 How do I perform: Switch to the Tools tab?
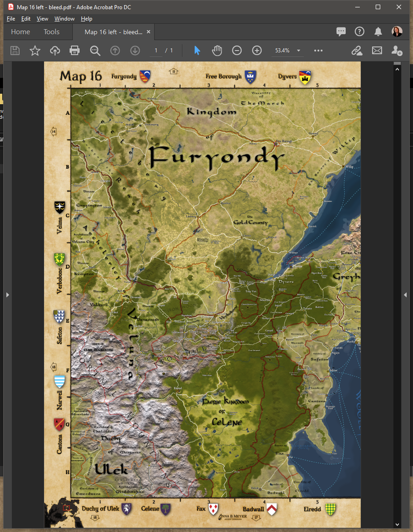point(51,32)
